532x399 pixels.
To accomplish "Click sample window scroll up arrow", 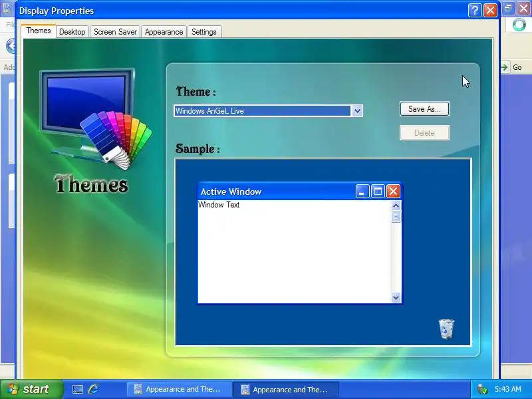I will [396, 205].
